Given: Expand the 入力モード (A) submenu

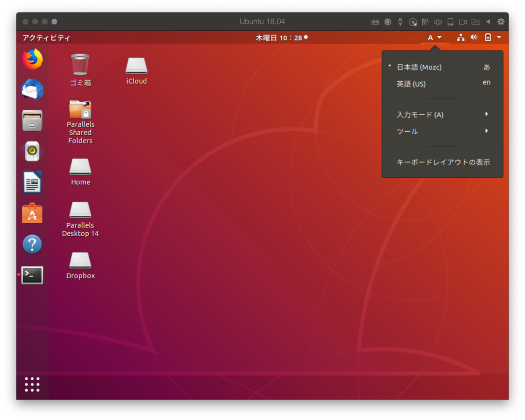Looking at the screenshot, I should click(442, 115).
